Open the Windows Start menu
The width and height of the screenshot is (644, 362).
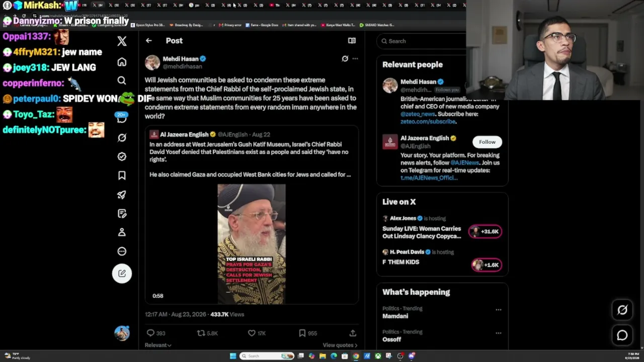[x=233, y=356]
